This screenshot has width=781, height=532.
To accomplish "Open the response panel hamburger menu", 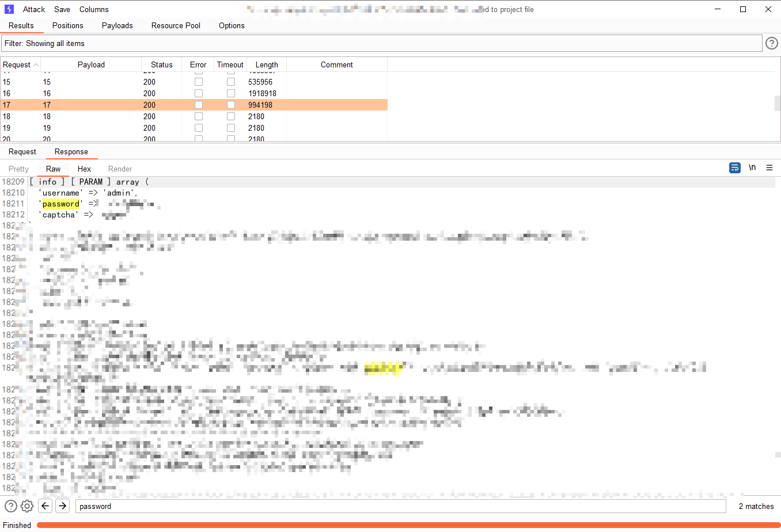I will pyautogui.click(x=769, y=167).
